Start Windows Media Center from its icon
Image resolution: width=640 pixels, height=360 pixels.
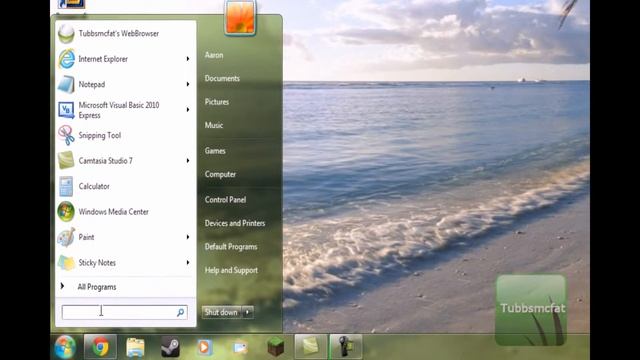(x=66, y=212)
